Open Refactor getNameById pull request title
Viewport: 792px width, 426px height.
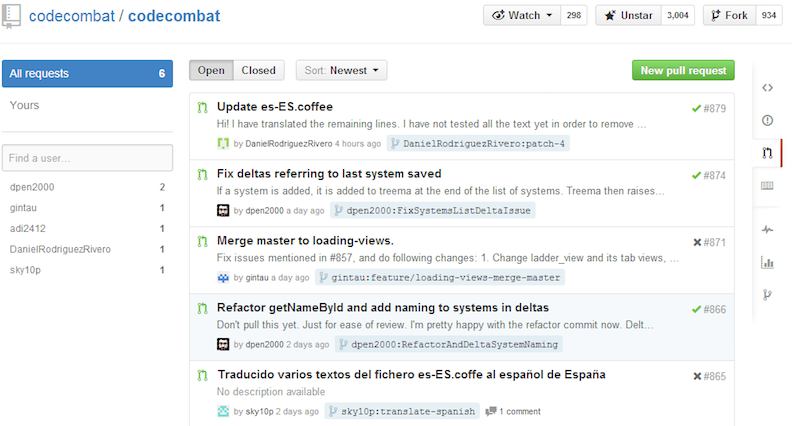click(383, 308)
